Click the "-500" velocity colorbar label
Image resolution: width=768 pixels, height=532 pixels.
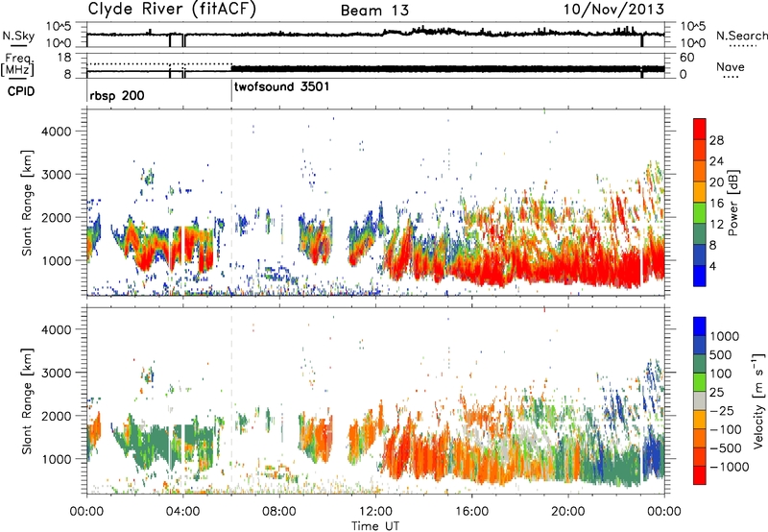coord(726,448)
